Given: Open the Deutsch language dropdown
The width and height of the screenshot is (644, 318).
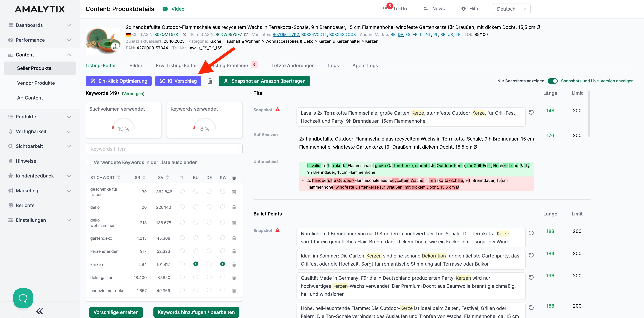Looking at the screenshot, I should click(x=512, y=9).
